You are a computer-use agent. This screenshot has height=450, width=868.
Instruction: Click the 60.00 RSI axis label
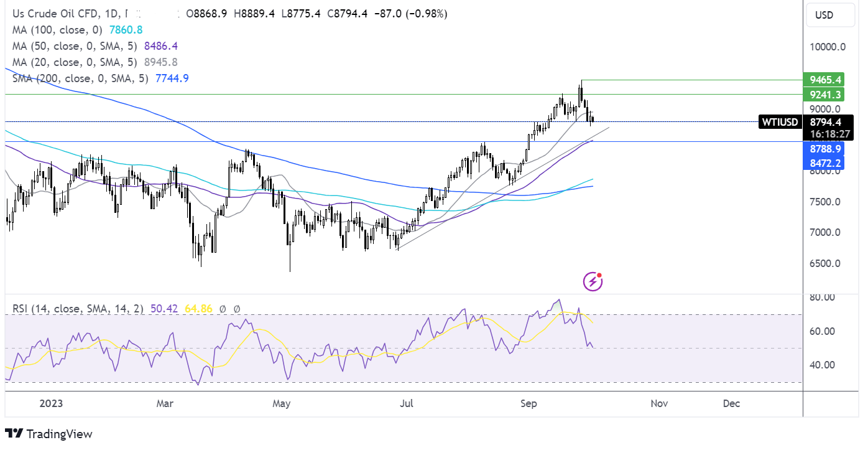point(822,331)
